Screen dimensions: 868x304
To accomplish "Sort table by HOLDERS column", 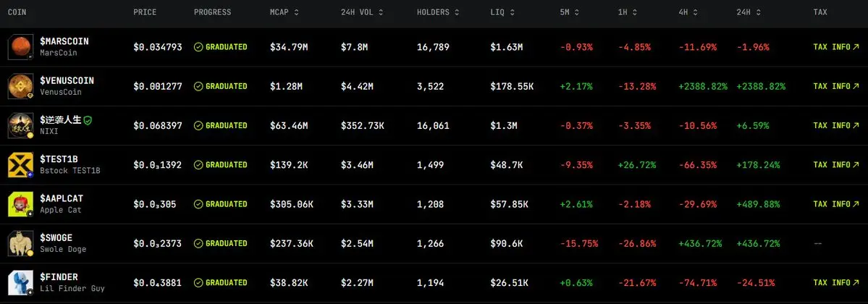I will click(437, 12).
